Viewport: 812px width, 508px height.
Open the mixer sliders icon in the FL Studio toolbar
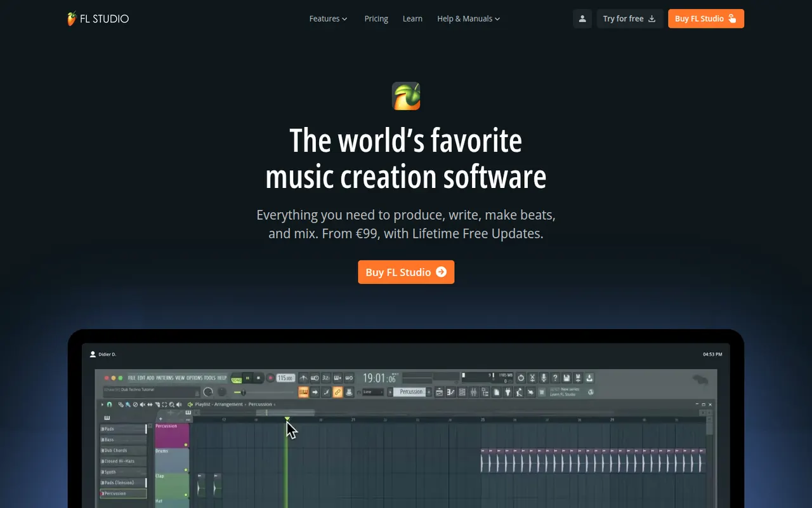[473, 392]
